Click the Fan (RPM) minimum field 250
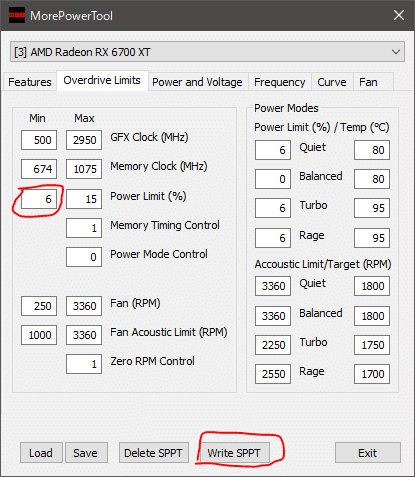 [39, 306]
